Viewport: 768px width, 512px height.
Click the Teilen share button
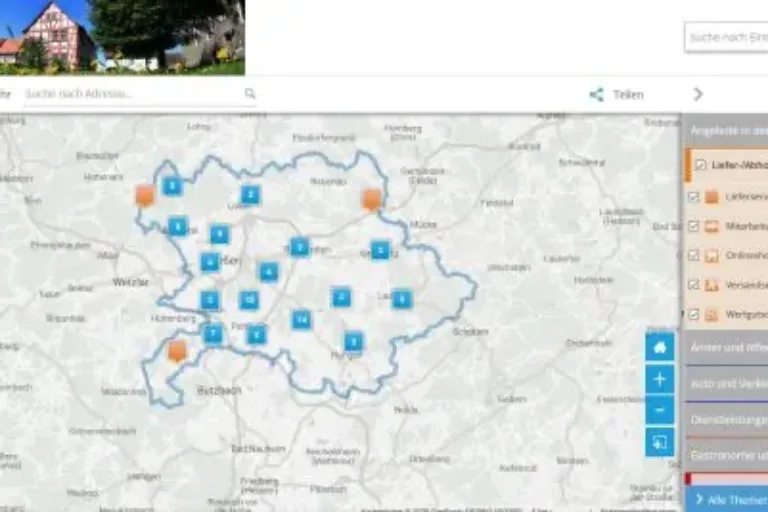tap(617, 95)
